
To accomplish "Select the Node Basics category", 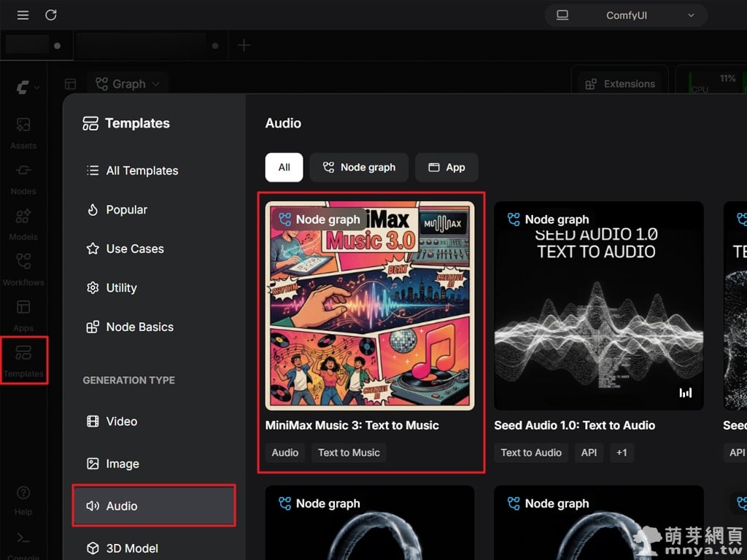I will pos(153,327).
